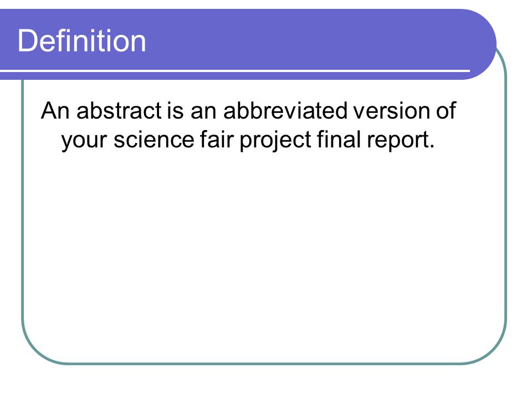Click the word "version" on the first line
The image size is (532, 399).
(x=392, y=111)
